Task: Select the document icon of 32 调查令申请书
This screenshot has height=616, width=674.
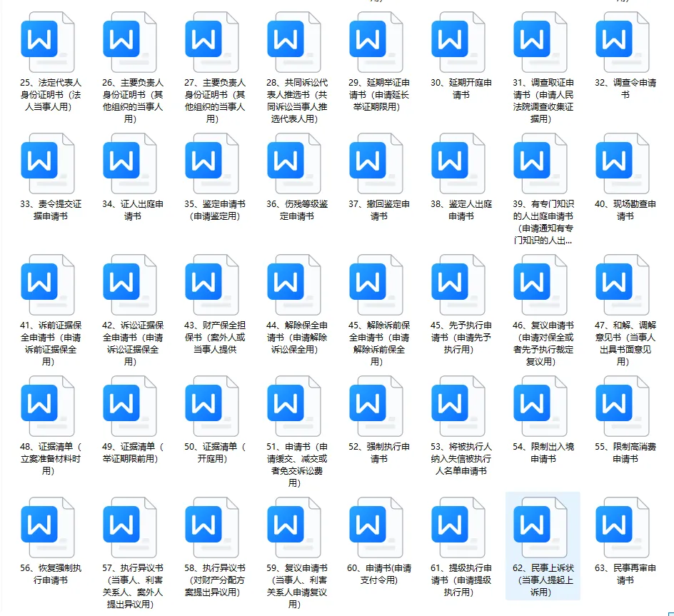Action: pyautogui.click(x=623, y=42)
